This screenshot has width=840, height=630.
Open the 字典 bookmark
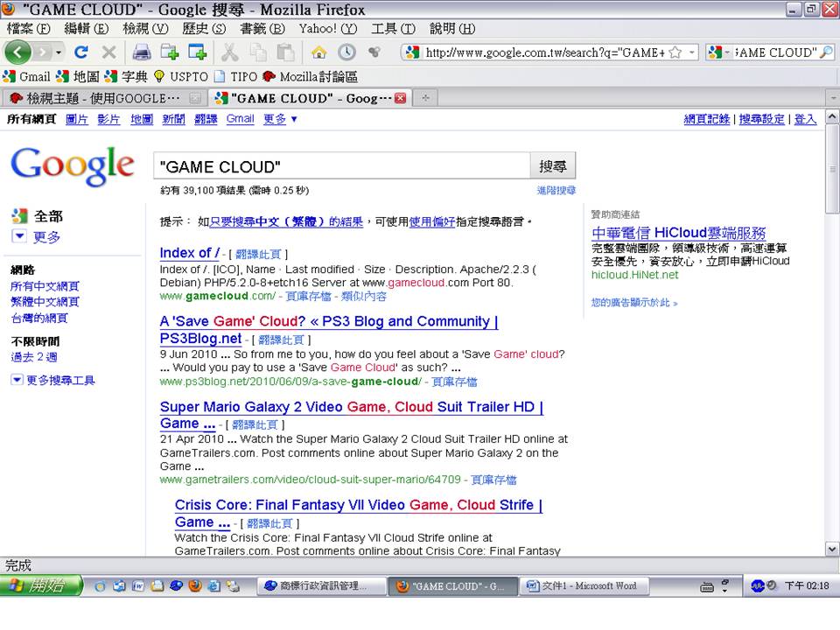126,77
